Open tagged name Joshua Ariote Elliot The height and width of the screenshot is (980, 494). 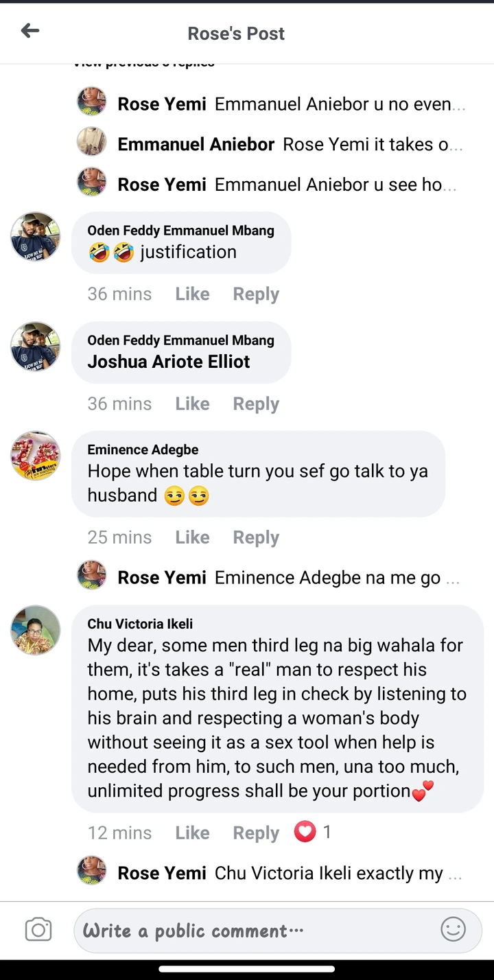[169, 362]
